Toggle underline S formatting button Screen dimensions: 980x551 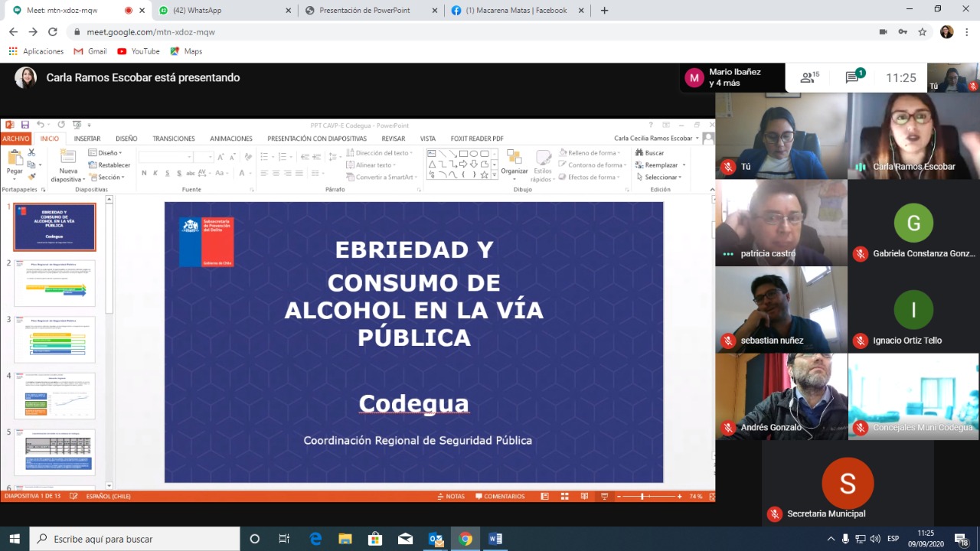point(167,174)
